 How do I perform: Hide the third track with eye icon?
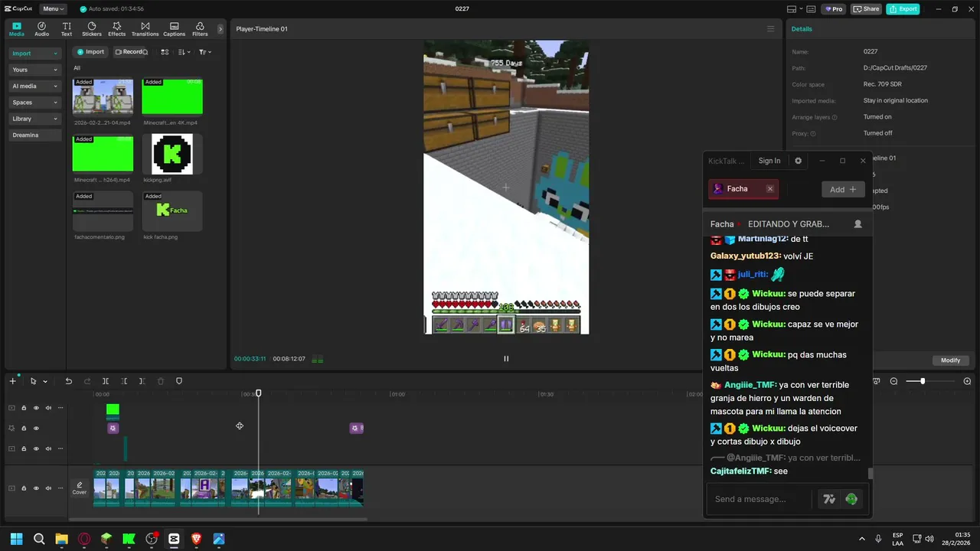click(36, 448)
